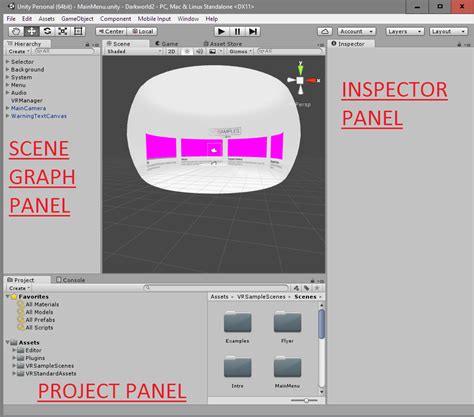Open the Examples folder thumbnail
Image resolution: width=474 pixels, height=417 pixels.
(237, 322)
